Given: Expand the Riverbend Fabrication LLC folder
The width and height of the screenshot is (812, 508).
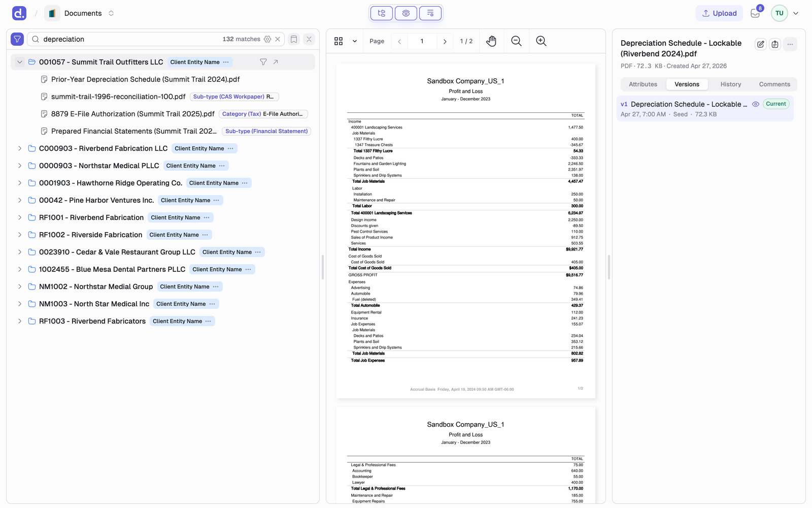Looking at the screenshot, I should 20,148.
